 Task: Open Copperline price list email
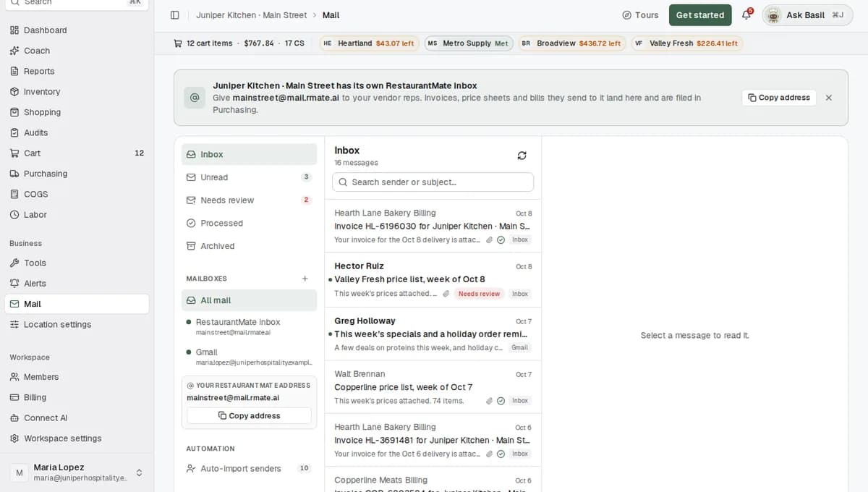tap(433, 387)
